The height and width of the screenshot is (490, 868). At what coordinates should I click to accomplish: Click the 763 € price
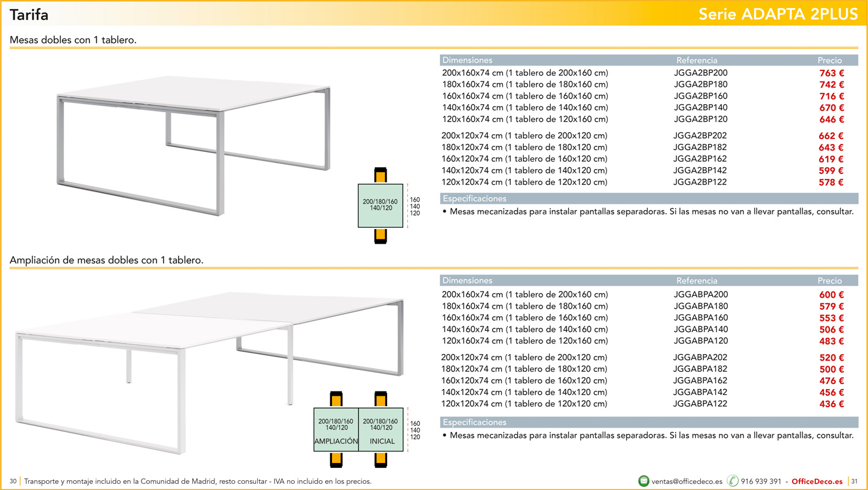(832, 73)
